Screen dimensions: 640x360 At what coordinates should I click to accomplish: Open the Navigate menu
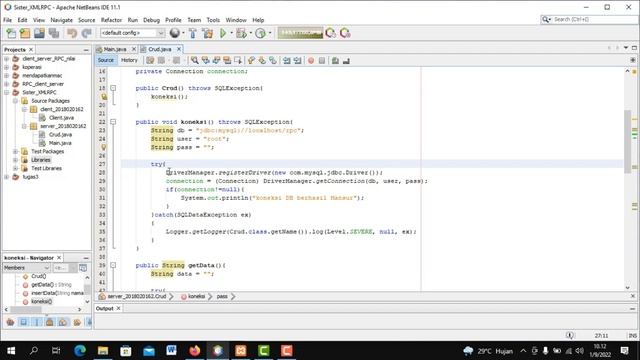click(61, 20)
